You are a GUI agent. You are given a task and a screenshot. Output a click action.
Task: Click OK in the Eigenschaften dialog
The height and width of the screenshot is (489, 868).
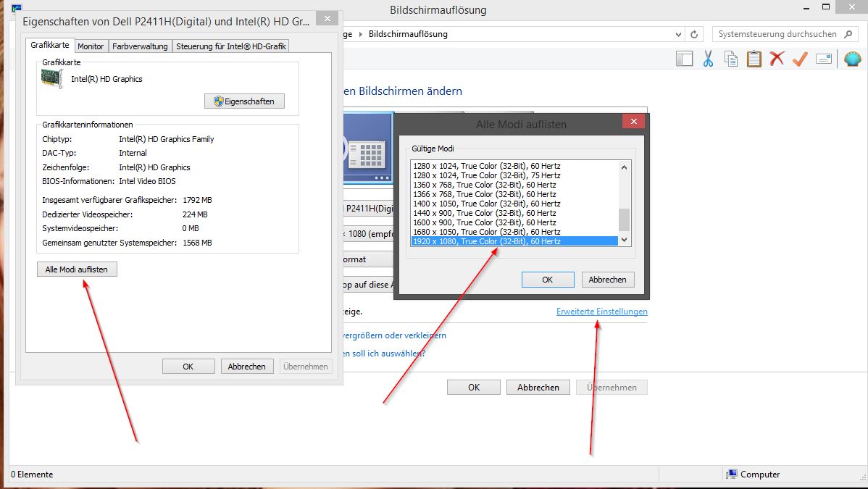pyautogui.click(x=188, y=367)
